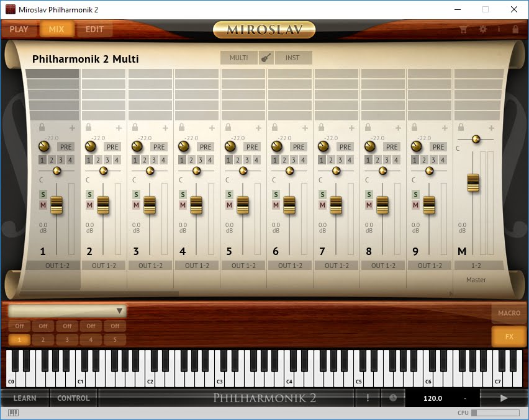This screenshot has height=420, width=529.
Task: Open output selector OUT 1-2 on channel 3
Action: point(150,266)
